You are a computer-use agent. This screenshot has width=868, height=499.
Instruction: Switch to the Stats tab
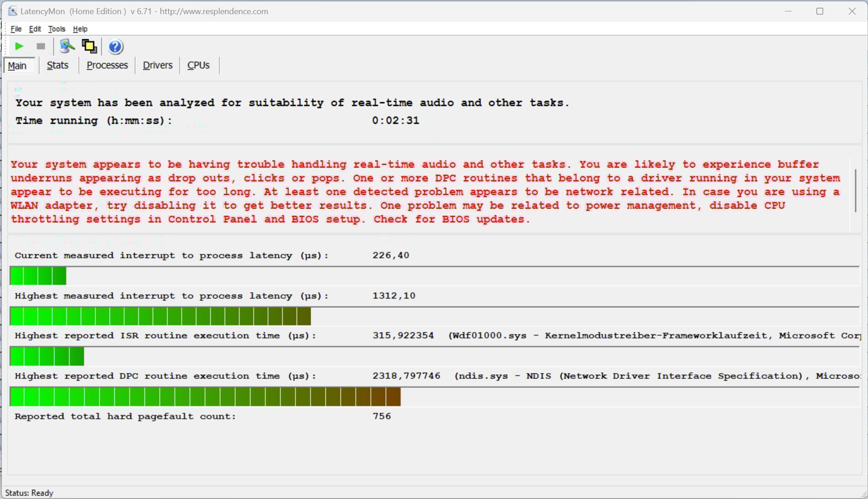point(58,65)
